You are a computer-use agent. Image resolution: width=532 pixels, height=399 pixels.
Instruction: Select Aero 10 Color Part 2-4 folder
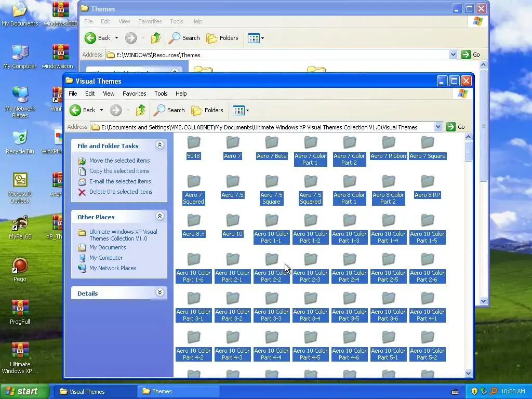tap(349, 268)
